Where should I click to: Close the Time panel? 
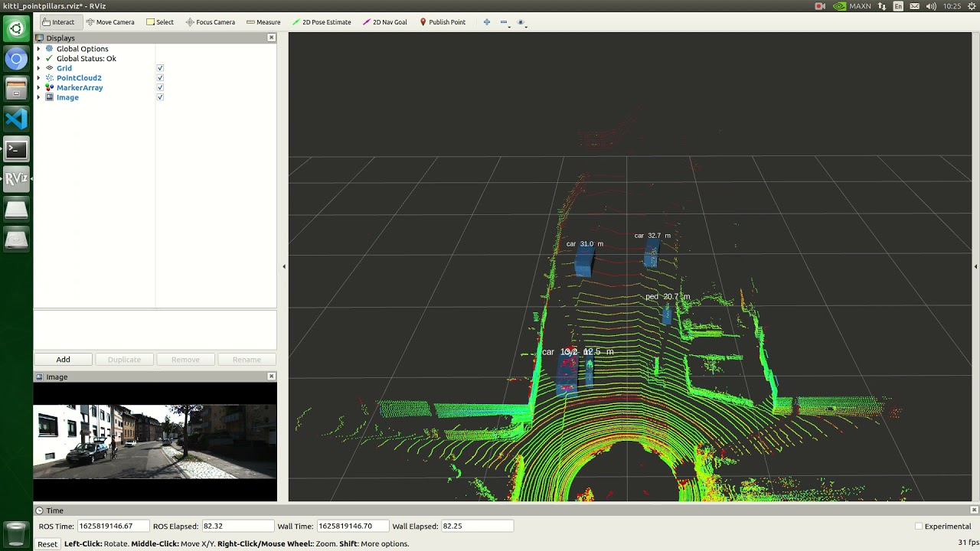974,510
